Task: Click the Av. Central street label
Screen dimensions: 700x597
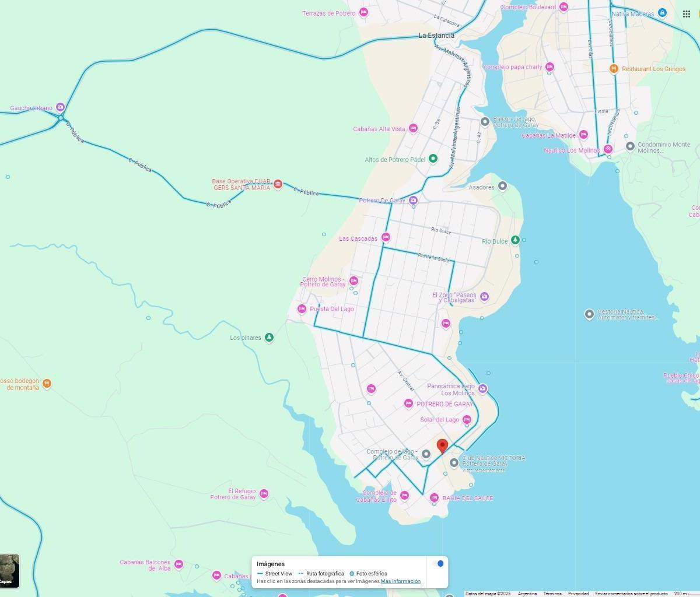Action: click(406, 381)
